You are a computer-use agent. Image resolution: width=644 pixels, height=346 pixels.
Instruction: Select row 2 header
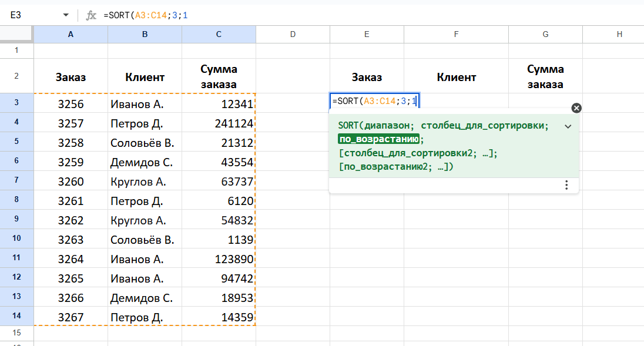coord(16,76)
